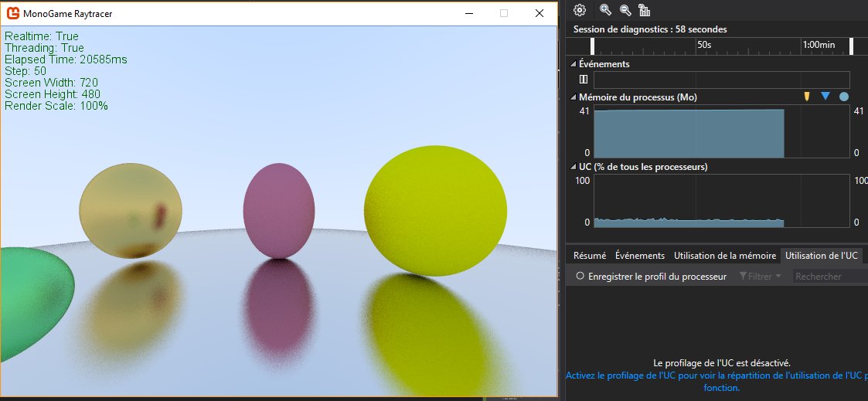The image size is (868, 401).
Task: Click the blue triangle snapshot legend icon
Action: (825, 97)
